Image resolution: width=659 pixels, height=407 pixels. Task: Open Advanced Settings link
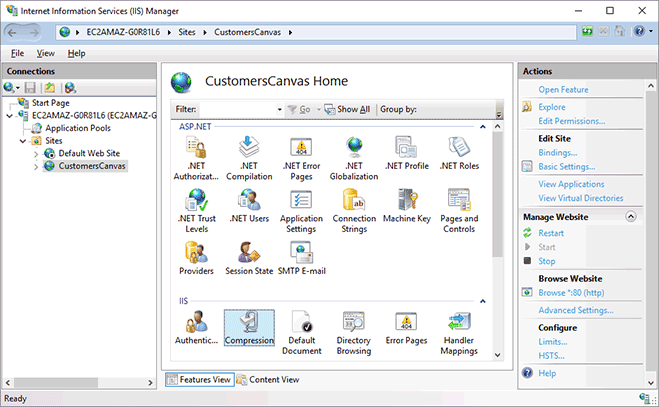click(x=576, y=310)
